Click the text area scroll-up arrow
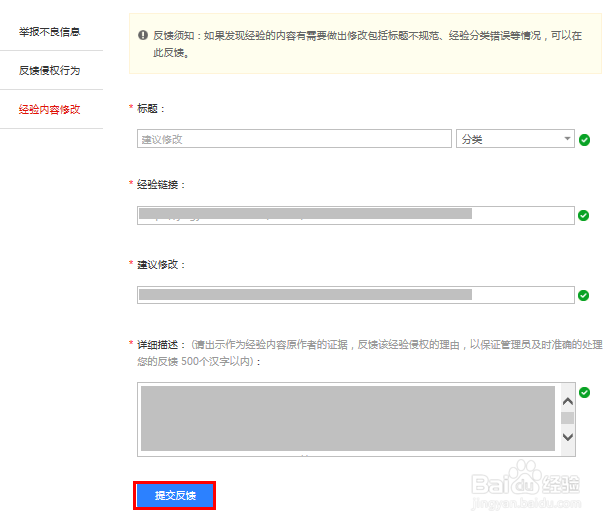The height and width of the screenshot is (525, 615). [x=568, y=401]
